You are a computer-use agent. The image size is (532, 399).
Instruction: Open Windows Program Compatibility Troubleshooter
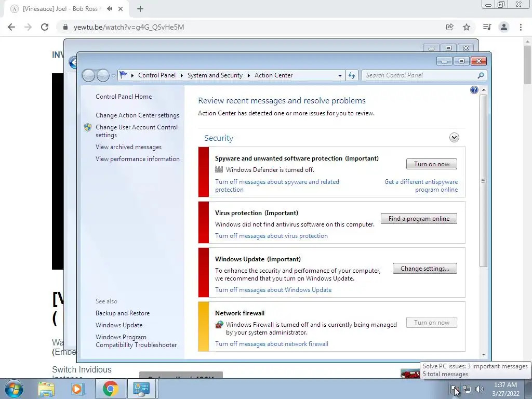click(136, 341)
